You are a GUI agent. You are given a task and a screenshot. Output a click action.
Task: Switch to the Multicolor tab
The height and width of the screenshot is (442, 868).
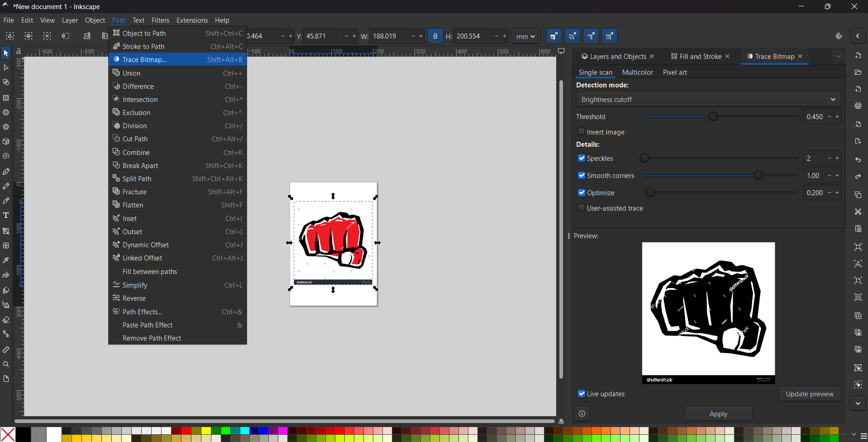click(x=637, y=72)
